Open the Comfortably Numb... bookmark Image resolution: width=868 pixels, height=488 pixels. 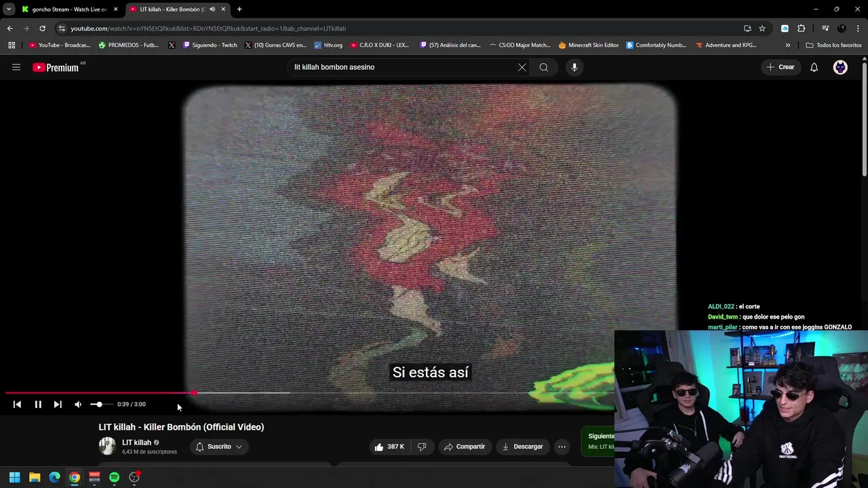pyautogui.click(x=656, y=45)
